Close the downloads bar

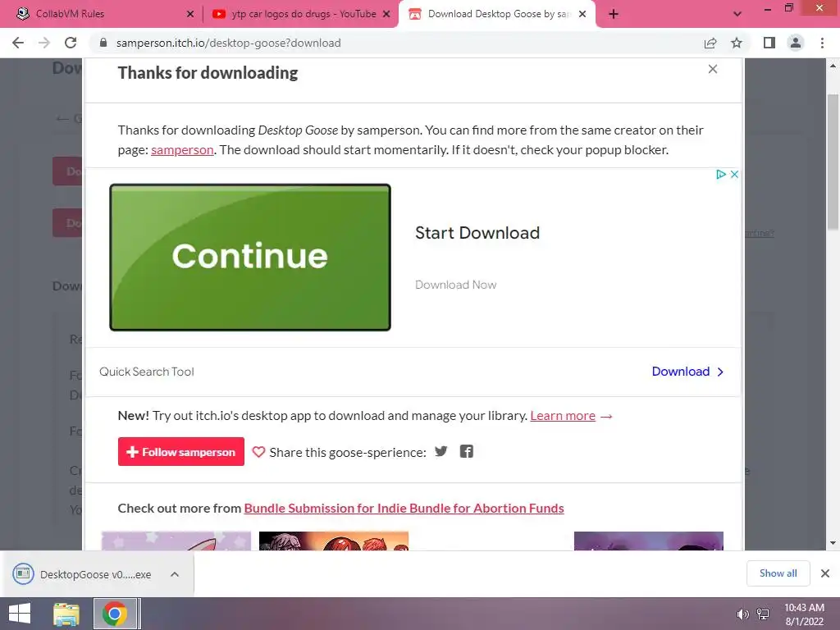click(825, 573)
